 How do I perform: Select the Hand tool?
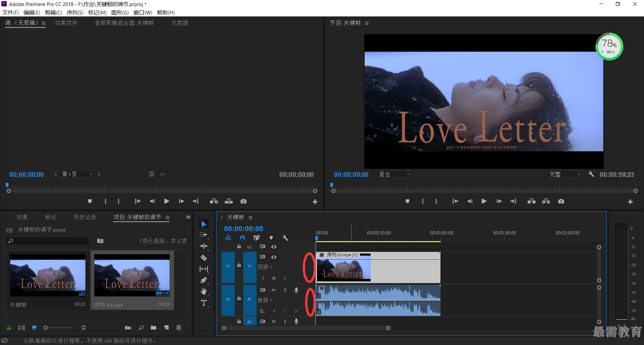(x=204, y=292)
